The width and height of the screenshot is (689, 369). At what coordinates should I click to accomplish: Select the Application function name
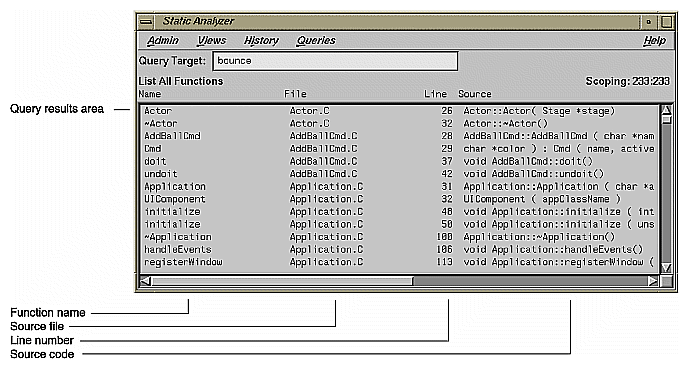point(175,187)
